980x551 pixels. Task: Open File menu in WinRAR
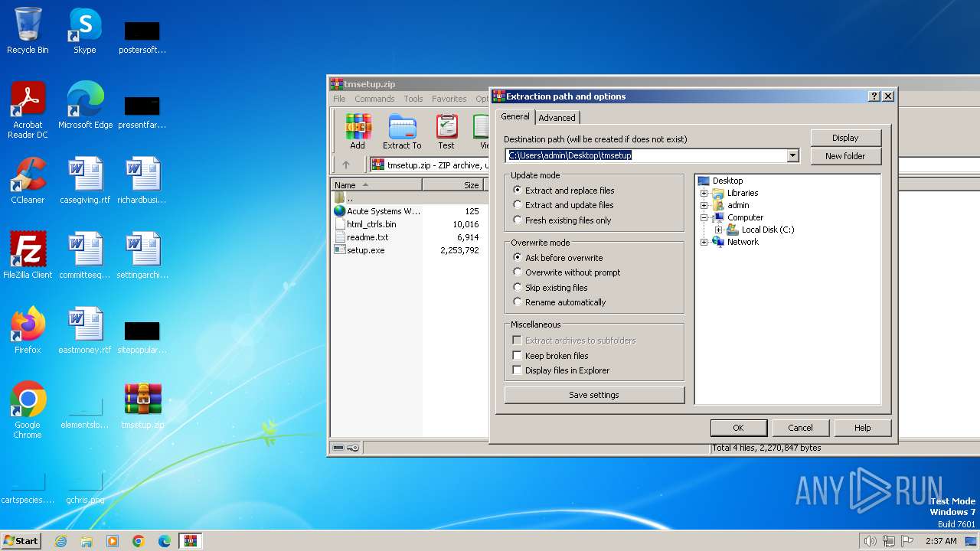tap(339, 99)
